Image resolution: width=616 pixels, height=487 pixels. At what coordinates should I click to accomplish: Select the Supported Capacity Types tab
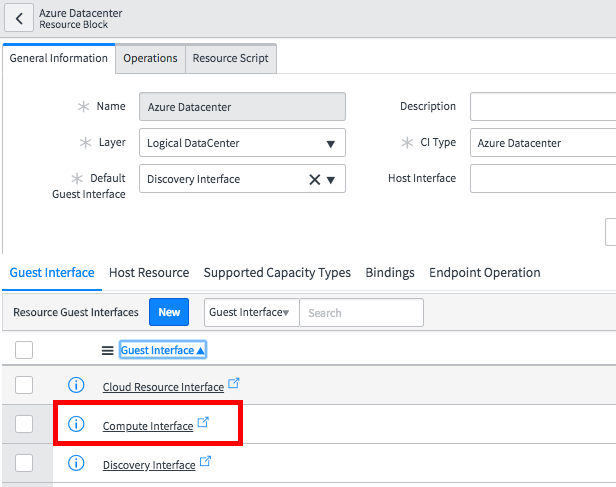277,273
